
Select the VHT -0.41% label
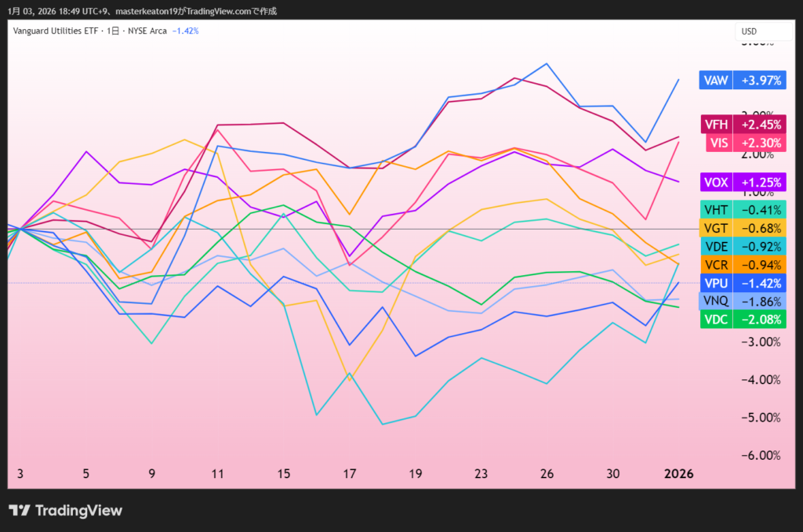tap(743, 210)
